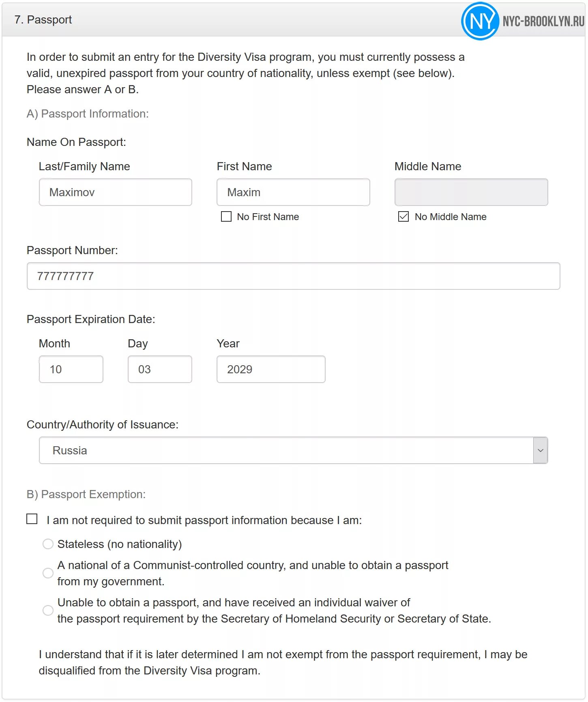
Task: Check the No First Name checkbox
Action: click(226, 216)
